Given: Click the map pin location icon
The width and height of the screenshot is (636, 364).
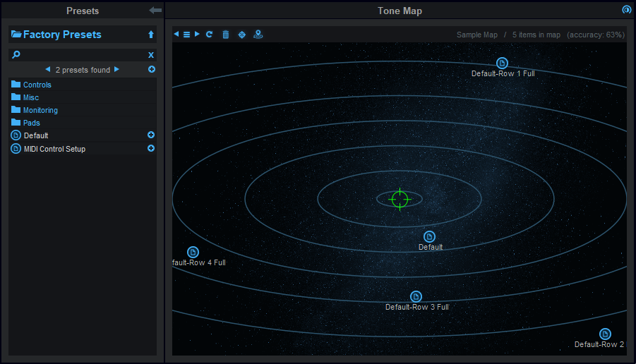Looking at the screenshot, I should (258, 35).
